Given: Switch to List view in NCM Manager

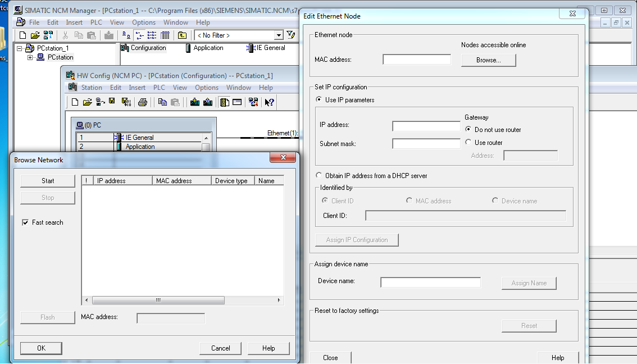Looking at the screenshot, I should click(x=152, y=35).
